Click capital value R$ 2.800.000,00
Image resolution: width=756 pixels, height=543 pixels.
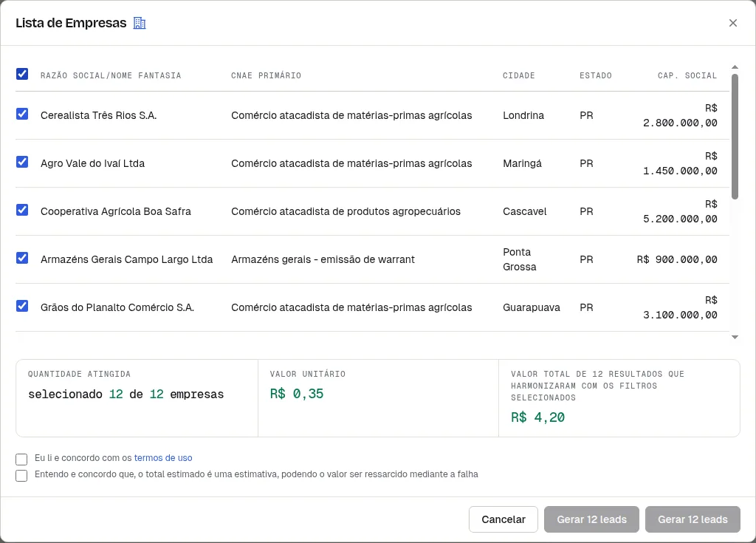tap(680, 115)
